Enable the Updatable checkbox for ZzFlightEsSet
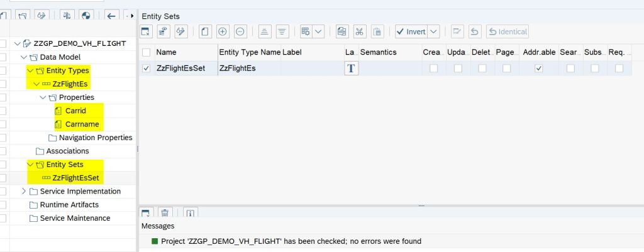This screenshot has width=644, height=252. click(458, 68)
